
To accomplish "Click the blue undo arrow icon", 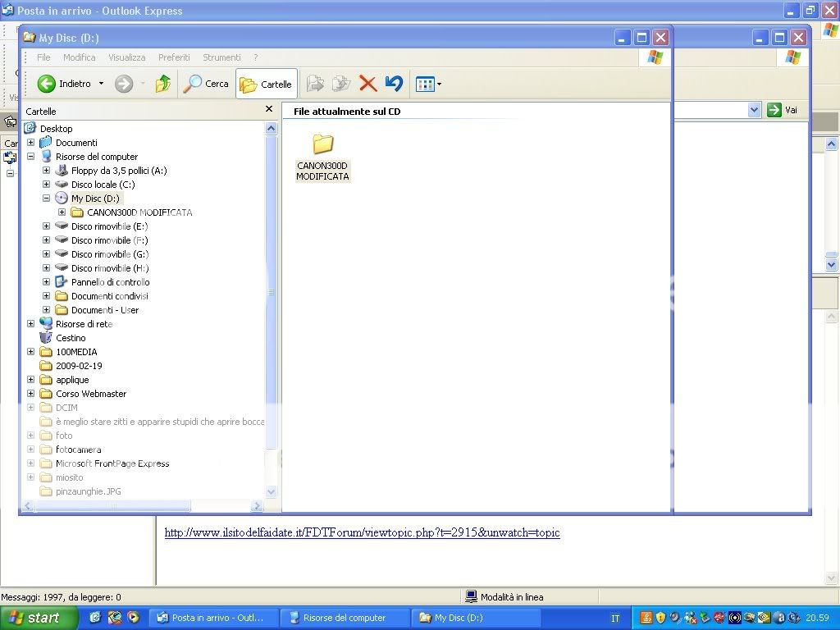I will tap(395, 84).
